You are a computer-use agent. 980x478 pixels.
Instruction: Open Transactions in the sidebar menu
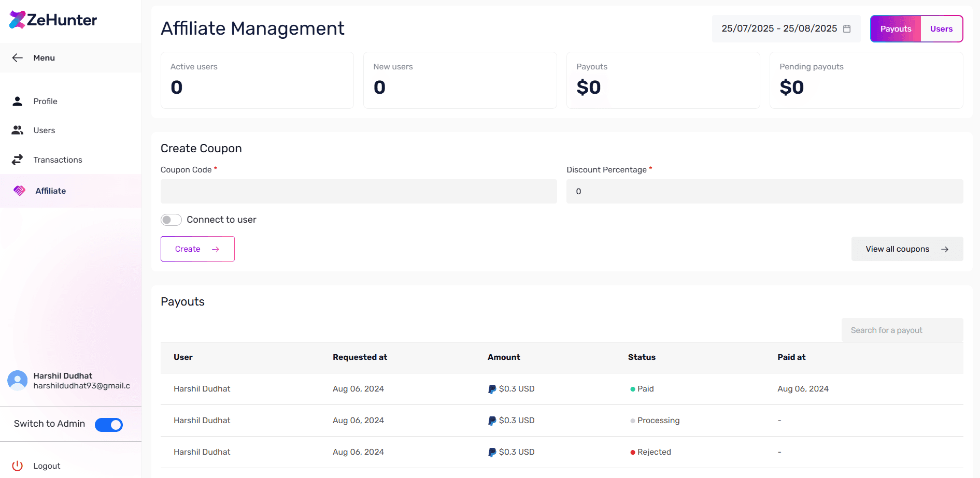click(x=58, y=160)
